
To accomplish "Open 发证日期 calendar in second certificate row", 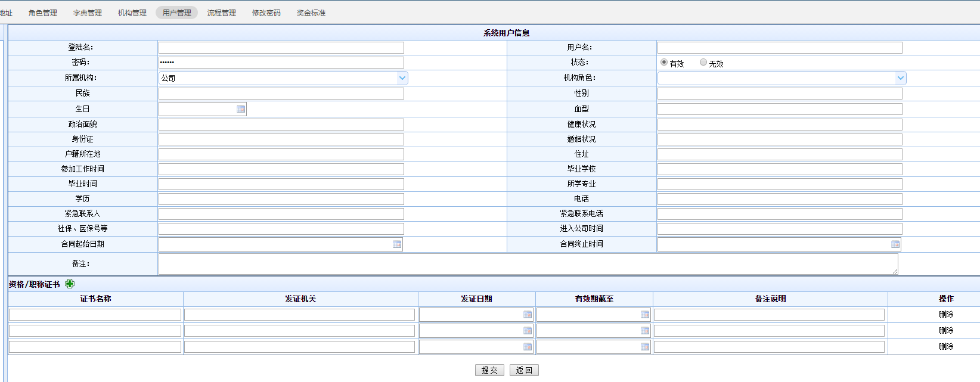I will (528, 331).
